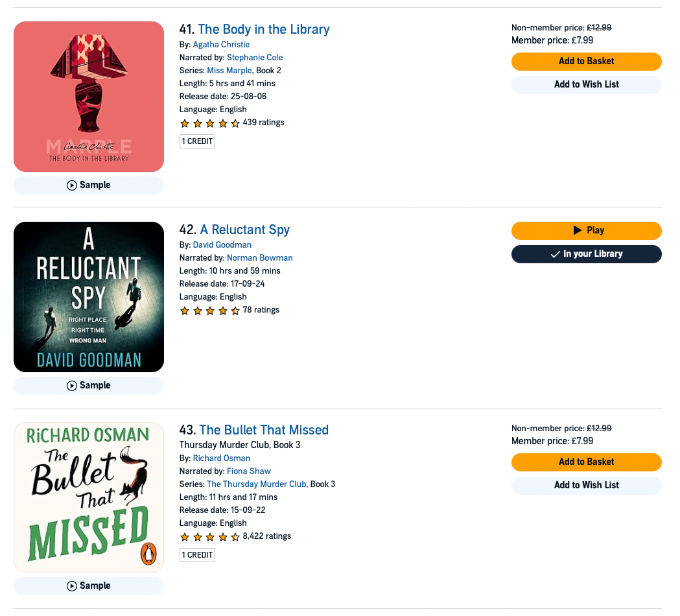
Task: Open The Body in the Library cover thumbnail
Action: [x=88, y=97]
